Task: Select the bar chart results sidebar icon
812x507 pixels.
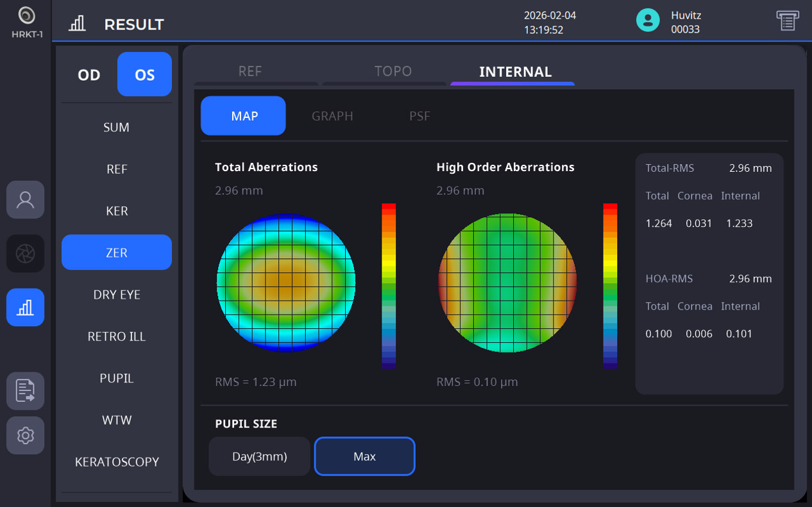Action: [26, 308]
